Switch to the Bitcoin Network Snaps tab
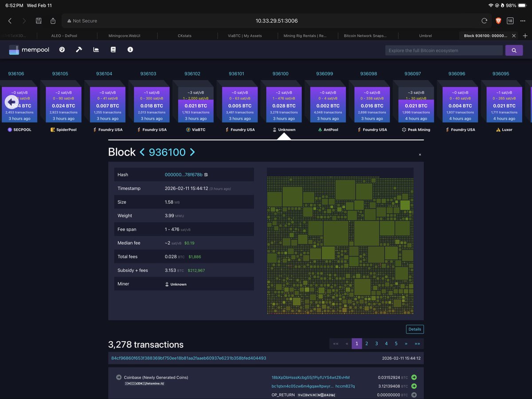Image resolution: width=532 pixels, height=399 pixels. coord(365,35)
